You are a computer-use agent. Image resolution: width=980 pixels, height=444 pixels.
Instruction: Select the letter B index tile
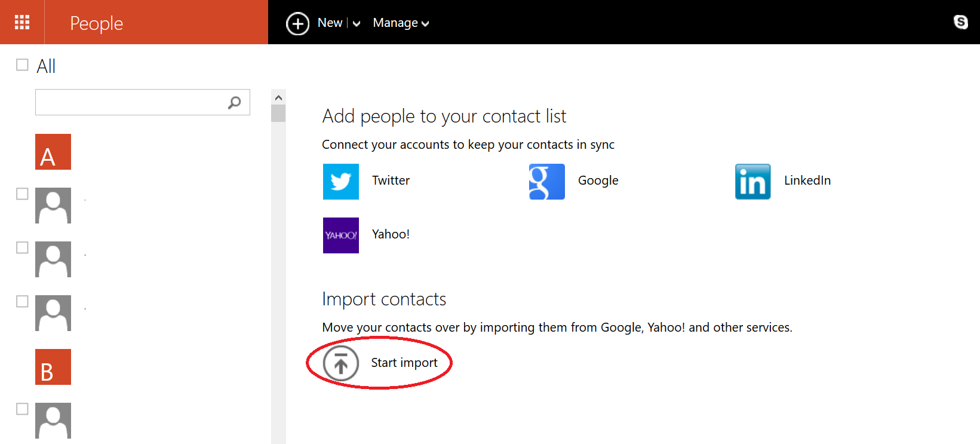pos(53,367)
